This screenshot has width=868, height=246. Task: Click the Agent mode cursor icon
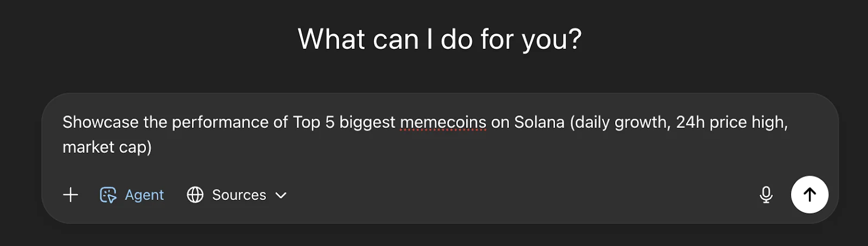pyautogui.click(x=108, y=195)
